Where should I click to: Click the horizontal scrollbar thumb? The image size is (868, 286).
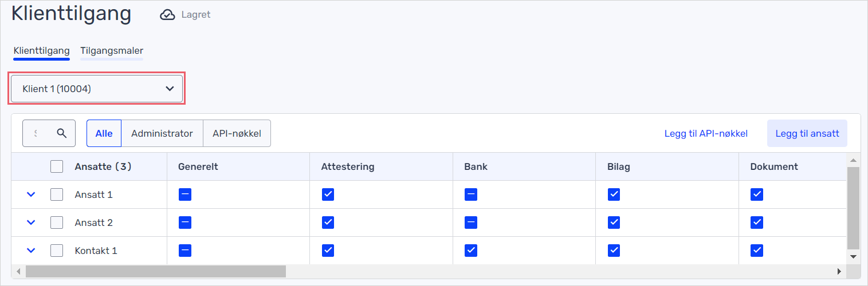point(156,271)
